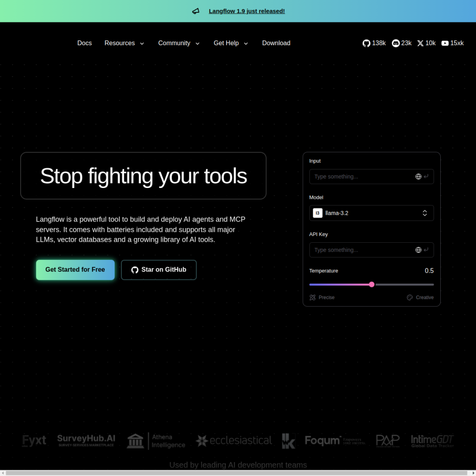Click the WK logo
The height and width of the screenshot is (476, 476).
click(288, 441)
